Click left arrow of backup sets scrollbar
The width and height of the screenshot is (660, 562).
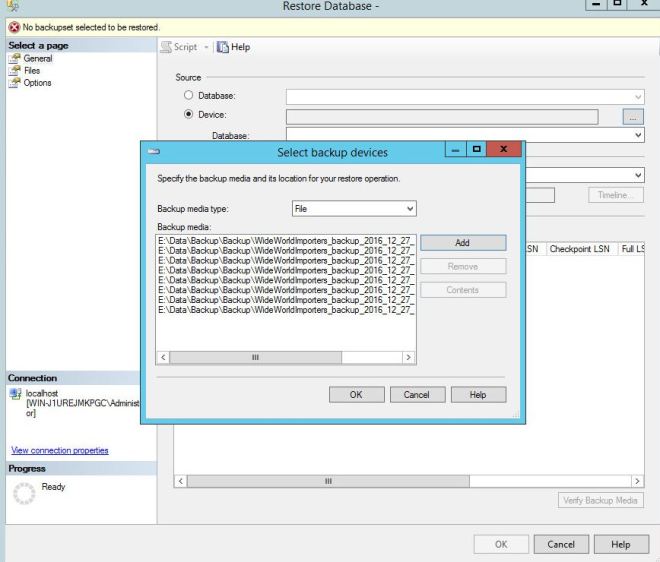181,481
